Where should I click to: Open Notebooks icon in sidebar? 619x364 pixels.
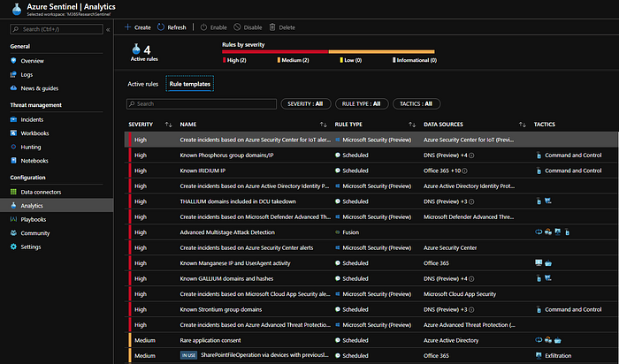pos(13,161)
